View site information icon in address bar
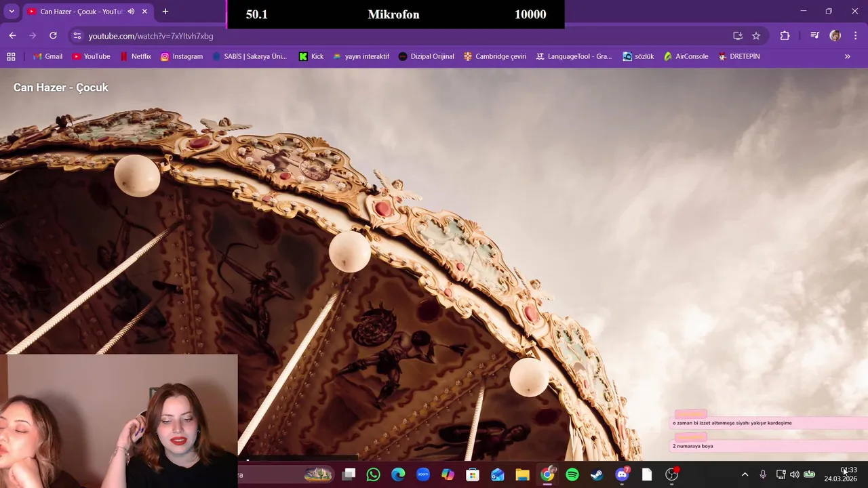This screenshot has width=868, height=488. point(77,36)
